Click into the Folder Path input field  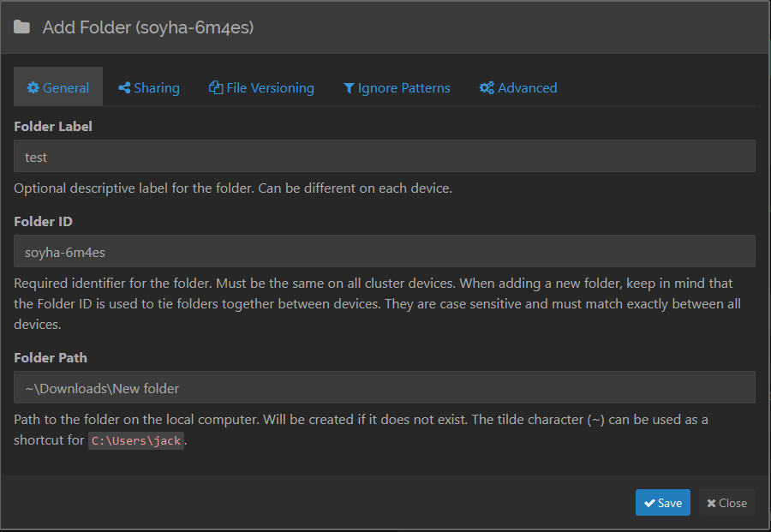point(385,388)
